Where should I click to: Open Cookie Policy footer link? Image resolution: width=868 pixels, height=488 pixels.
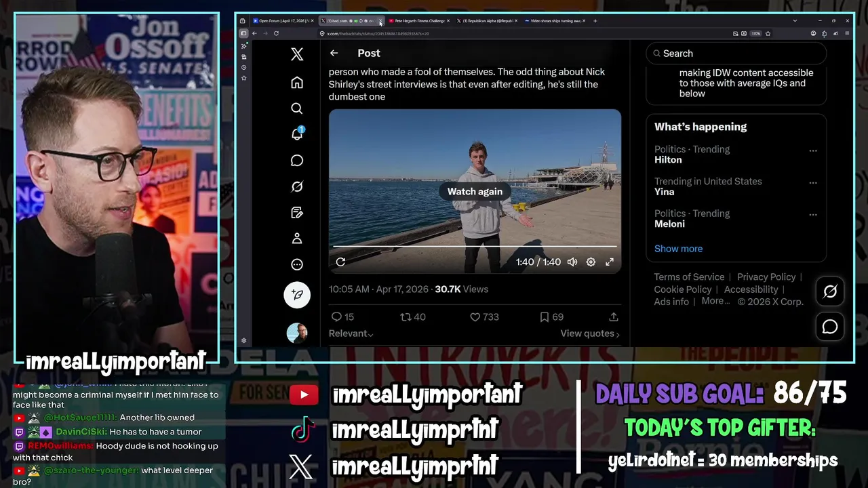coord(683,289)
